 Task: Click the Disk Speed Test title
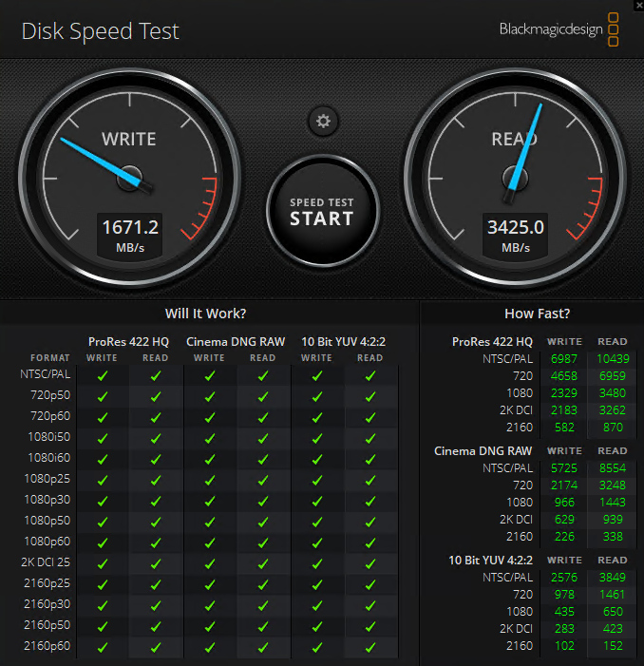tap(101, 30)
